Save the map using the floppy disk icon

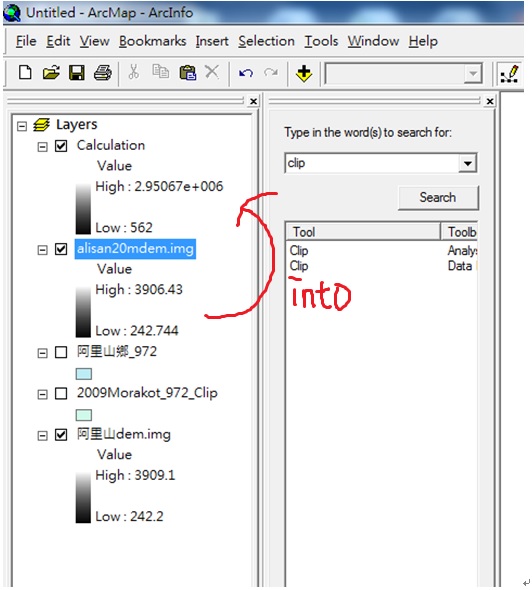click(x=77, y=72)
